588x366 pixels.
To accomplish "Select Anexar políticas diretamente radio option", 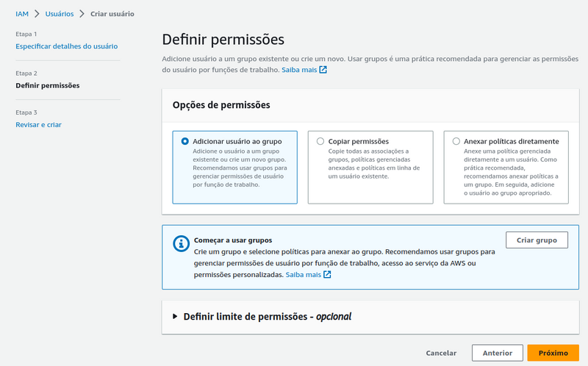I will click(x=456, y=141).
